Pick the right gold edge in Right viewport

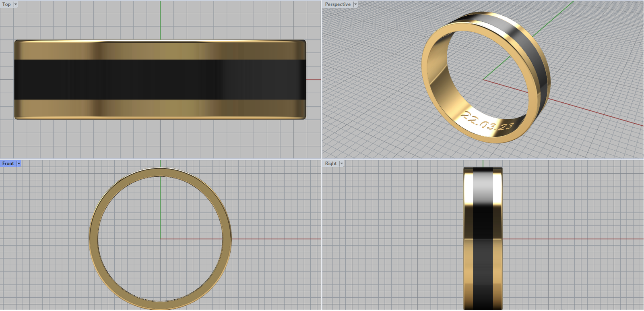498,242
